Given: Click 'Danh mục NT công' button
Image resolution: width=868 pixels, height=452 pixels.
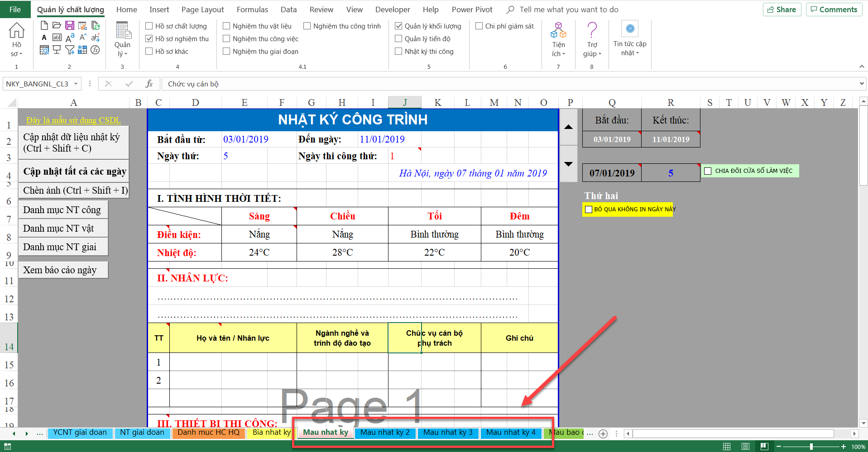Looking at the screenshot, I should pyautogui.click(x=63, y=210).
